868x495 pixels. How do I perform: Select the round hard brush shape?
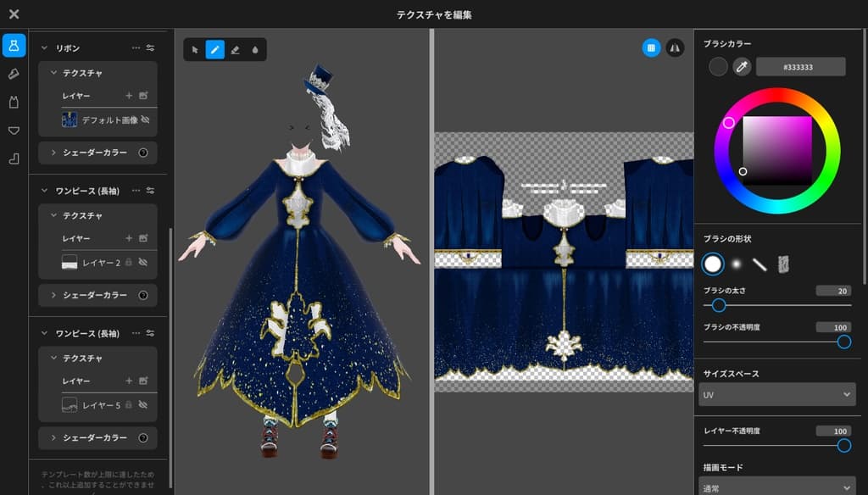coord(712,264)
